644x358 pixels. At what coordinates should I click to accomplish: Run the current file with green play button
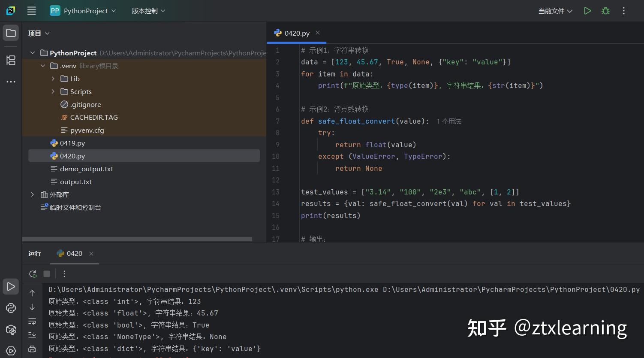pos(587,11)
